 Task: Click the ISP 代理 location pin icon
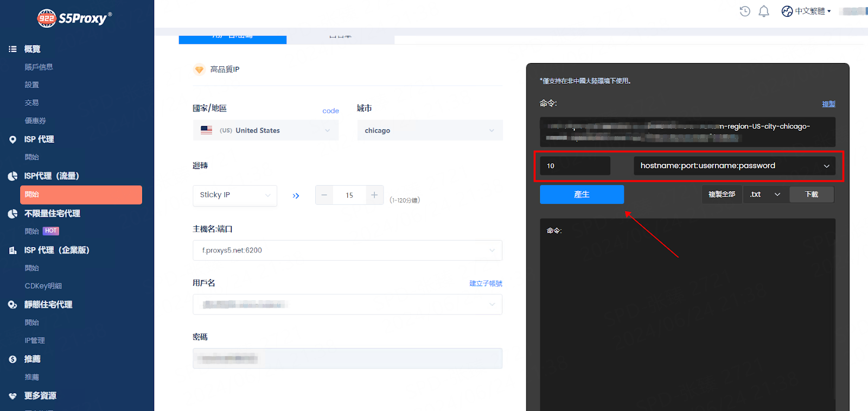[12, 140]
